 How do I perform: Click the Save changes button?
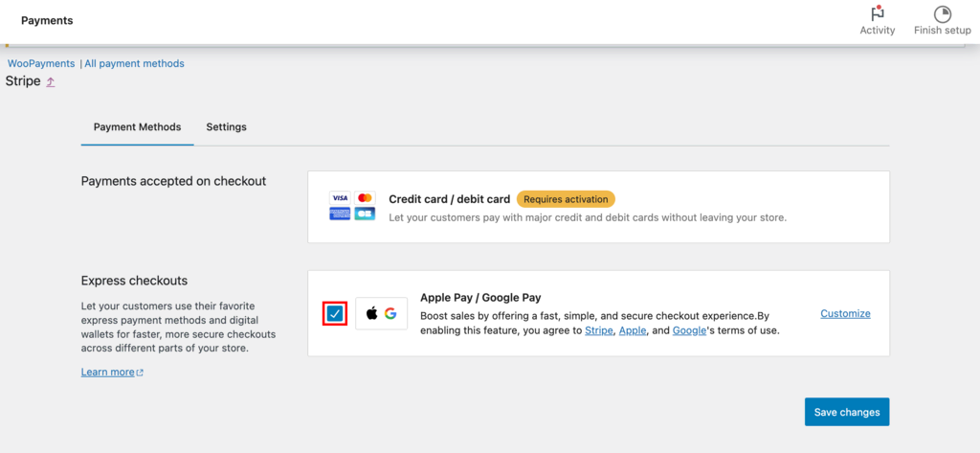(x=847, y=412)
